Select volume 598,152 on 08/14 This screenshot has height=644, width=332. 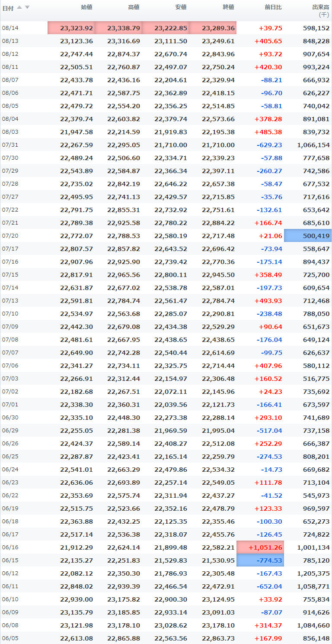click(x=316, y=28)
